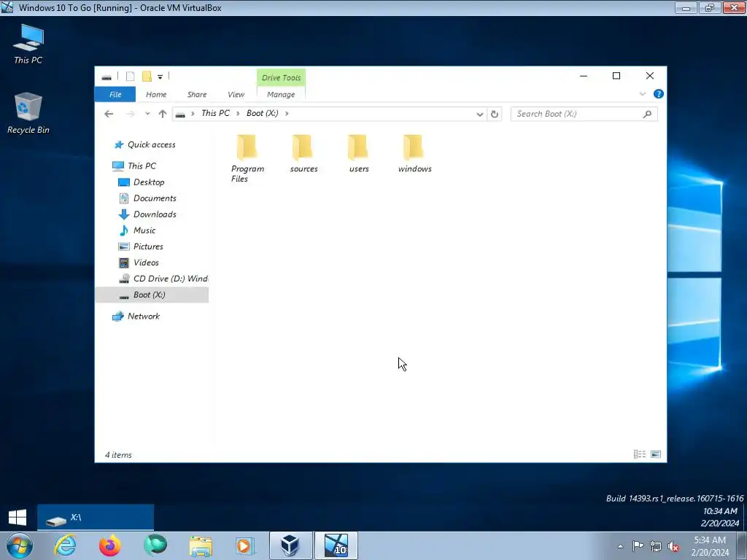Click the Windows 10 VM taskbar button
The image size is (747, 560).
click(336, 545)
